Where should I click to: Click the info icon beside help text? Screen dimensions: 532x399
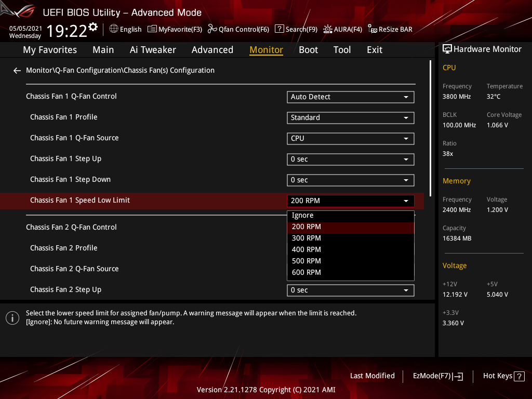pos(12,318)
